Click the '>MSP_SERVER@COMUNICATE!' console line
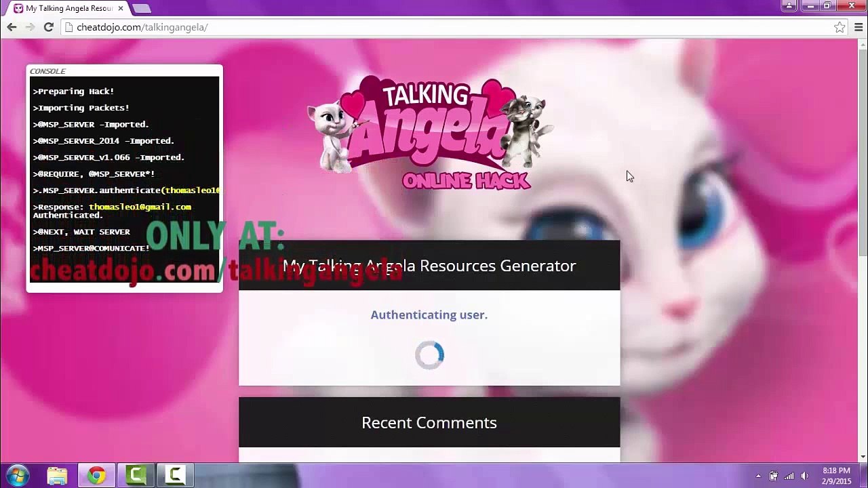Screen dimensions: 868x488 91,248
